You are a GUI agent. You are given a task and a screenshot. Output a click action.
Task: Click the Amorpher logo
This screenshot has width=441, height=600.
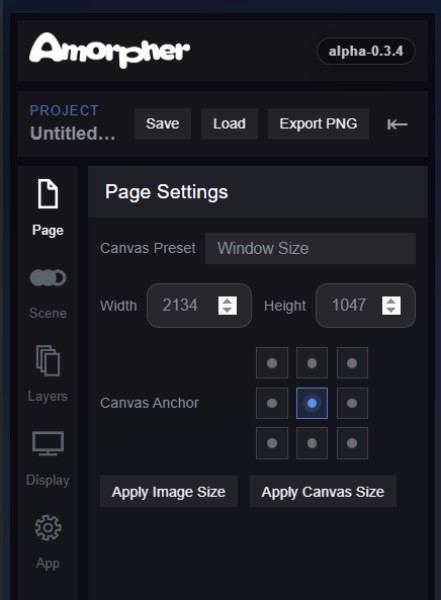point(109,50)
